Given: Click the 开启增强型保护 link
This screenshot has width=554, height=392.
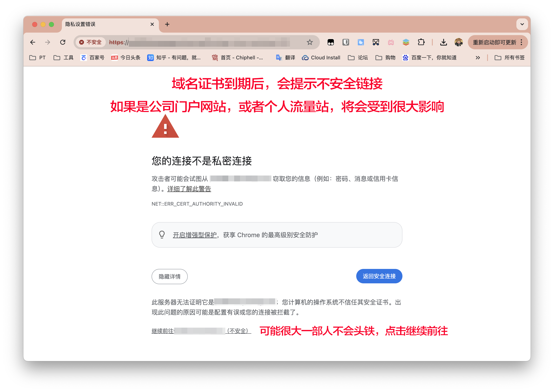Looking at the screenshot, I should point(195,235).
